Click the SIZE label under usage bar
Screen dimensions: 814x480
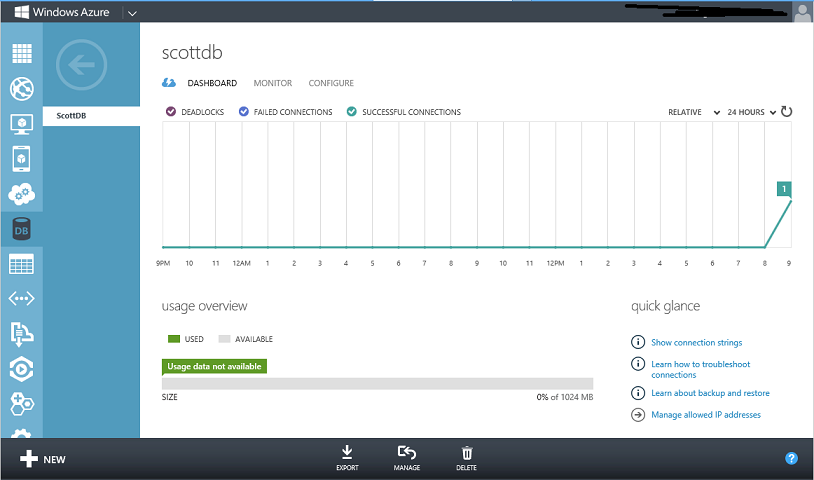[x=170, y=397]
